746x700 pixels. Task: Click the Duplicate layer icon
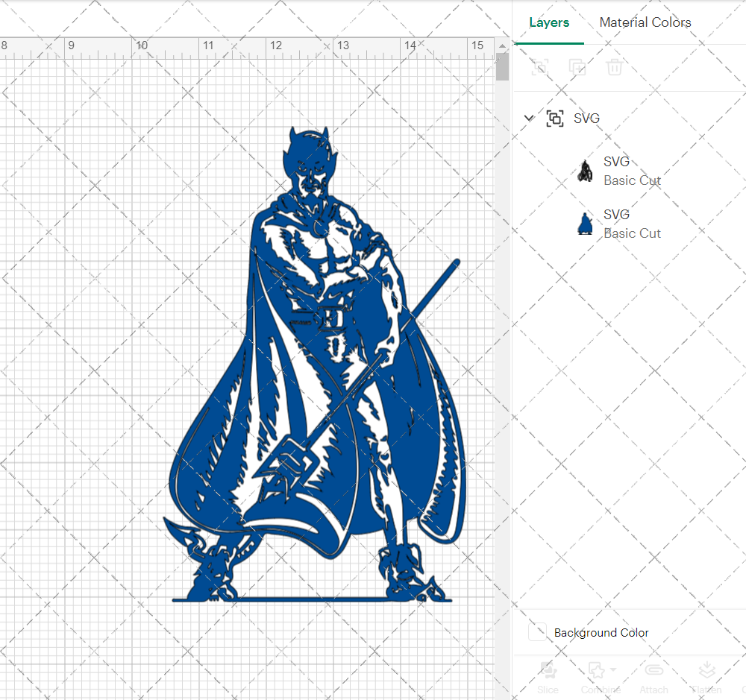pyautogui.click(x=577, y=67)
